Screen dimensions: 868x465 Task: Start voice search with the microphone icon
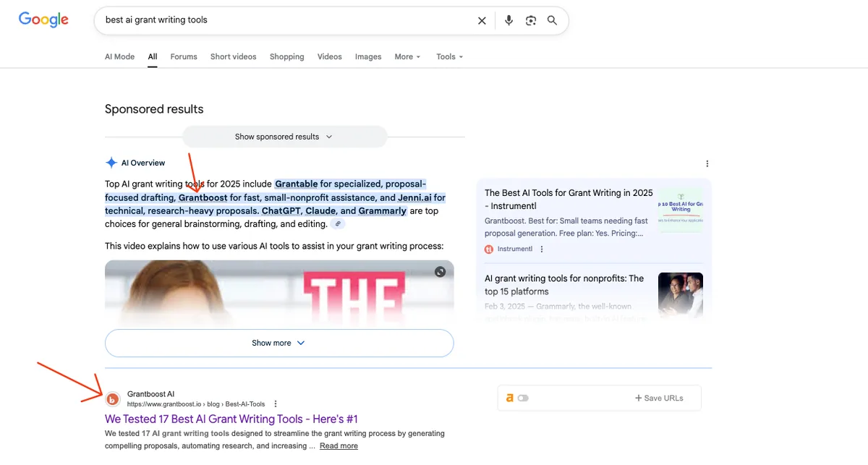click(509, 20)
